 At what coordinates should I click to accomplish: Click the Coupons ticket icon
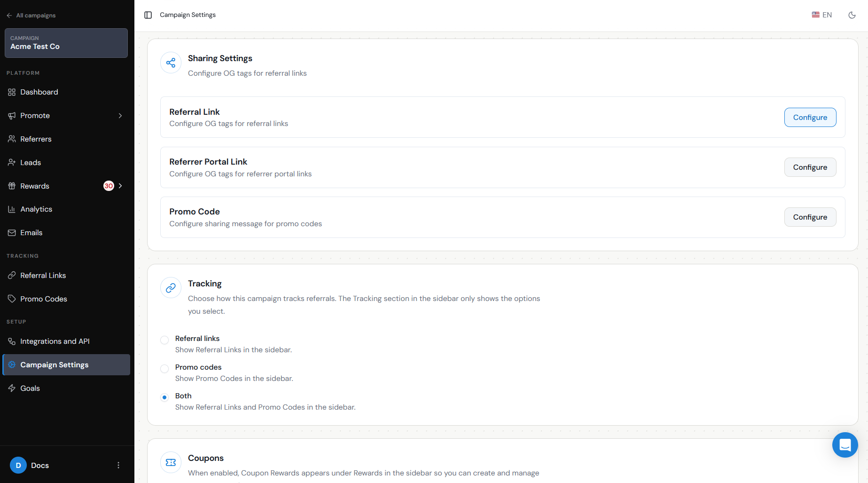click(171, 462)
